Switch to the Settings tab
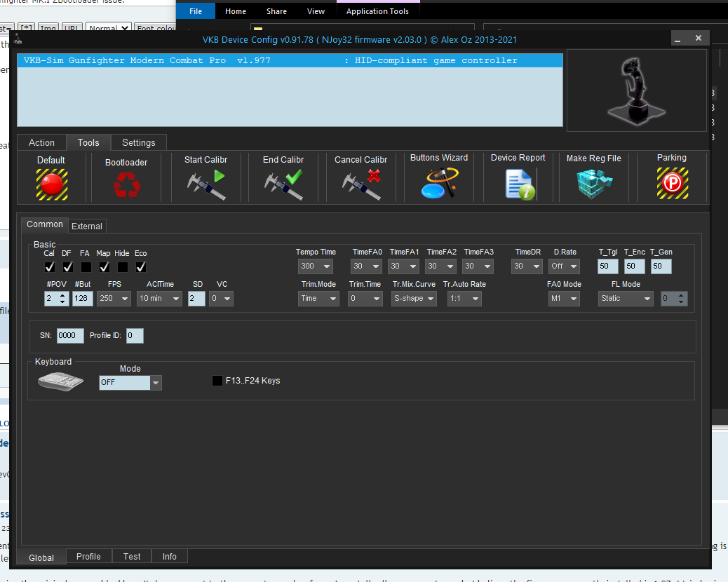728x582 pixels. [x=139, y=142]
